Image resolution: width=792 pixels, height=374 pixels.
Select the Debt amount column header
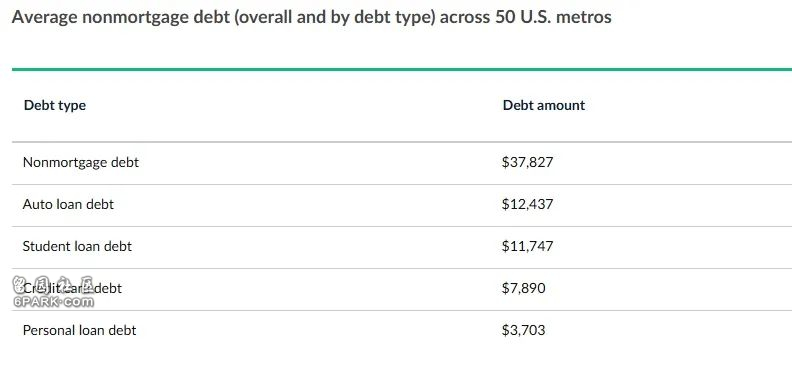point(544,105)
